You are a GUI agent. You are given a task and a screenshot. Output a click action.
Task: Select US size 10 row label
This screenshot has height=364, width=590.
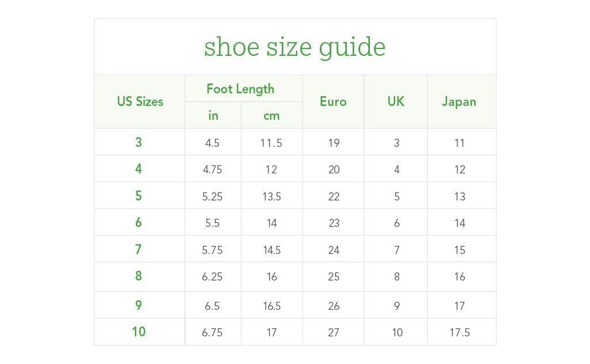139,332
